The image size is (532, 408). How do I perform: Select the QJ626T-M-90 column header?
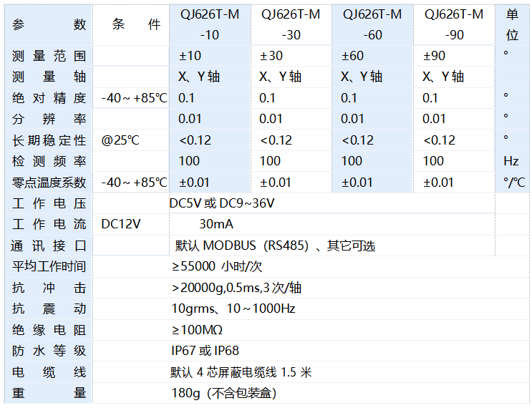click(x=454, y=24)
